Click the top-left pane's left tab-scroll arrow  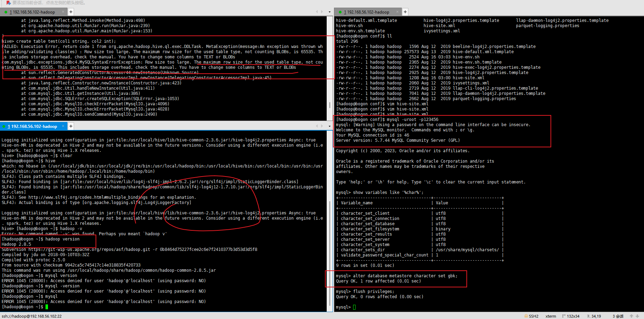coord(317,12)
